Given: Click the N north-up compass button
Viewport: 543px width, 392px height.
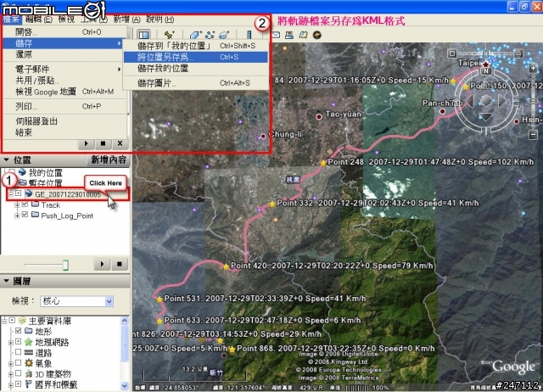Looking at the screenshot, I should tap(486, 71).
